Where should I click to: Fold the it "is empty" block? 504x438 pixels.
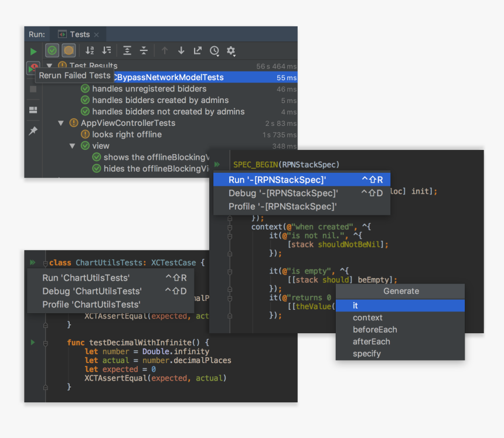coord(230,272)
